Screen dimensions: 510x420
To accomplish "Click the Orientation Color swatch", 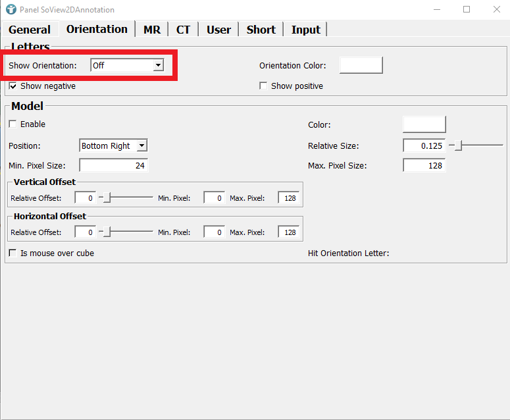I will click(361, 65).
